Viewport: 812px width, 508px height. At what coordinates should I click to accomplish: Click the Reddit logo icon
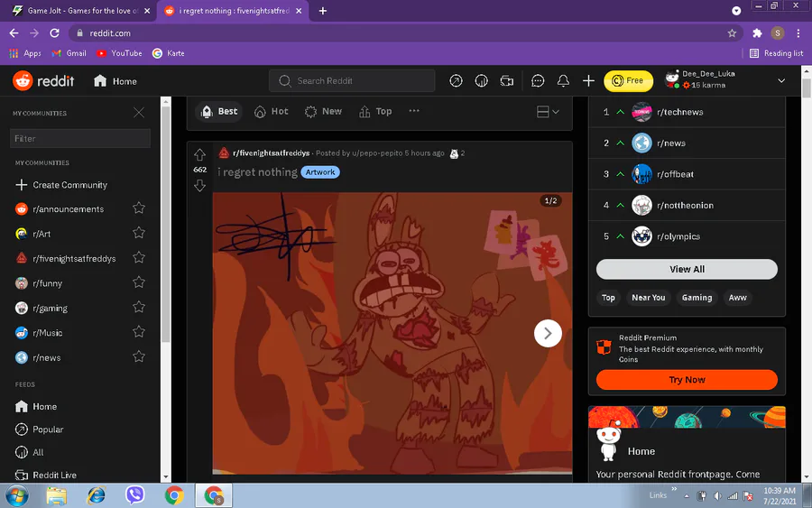[x=23, y=81]
